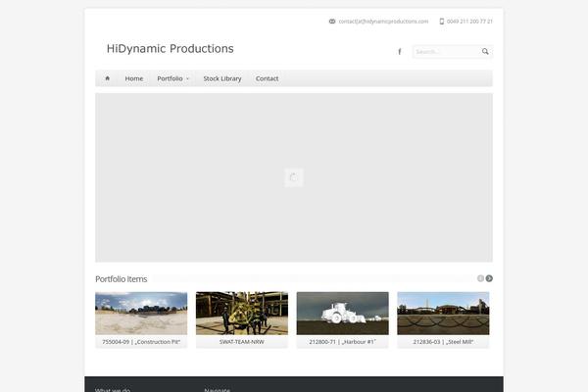Click the HiDynamic Productions site title
This screenshot has width=588, height=392.
tap(170, 49)
